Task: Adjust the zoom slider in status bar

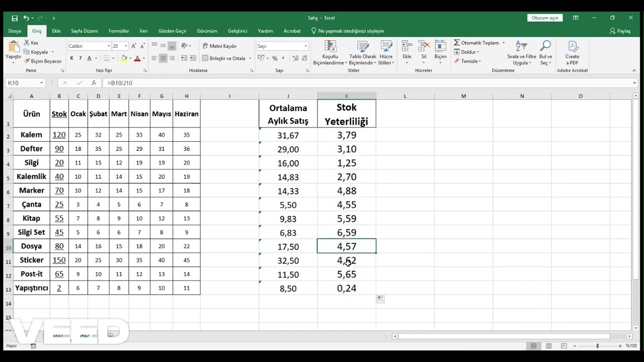Action: (597, 346)
